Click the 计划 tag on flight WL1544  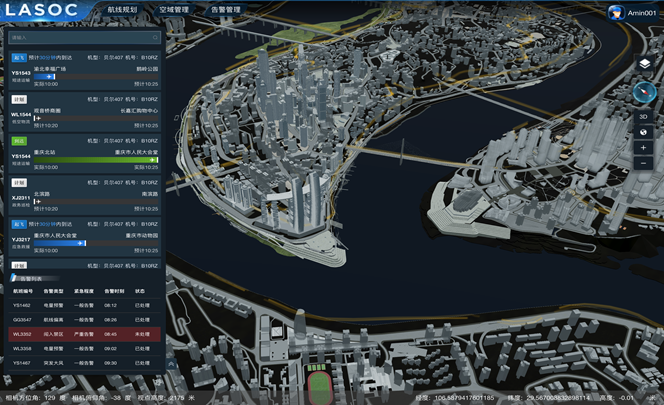tap(18, 100)
